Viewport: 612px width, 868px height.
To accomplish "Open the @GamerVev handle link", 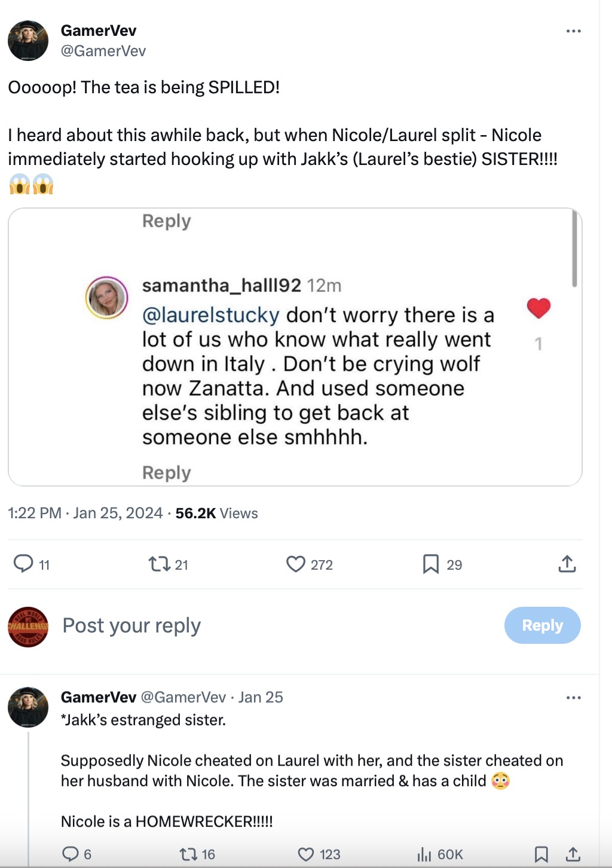I will [103, 51].
